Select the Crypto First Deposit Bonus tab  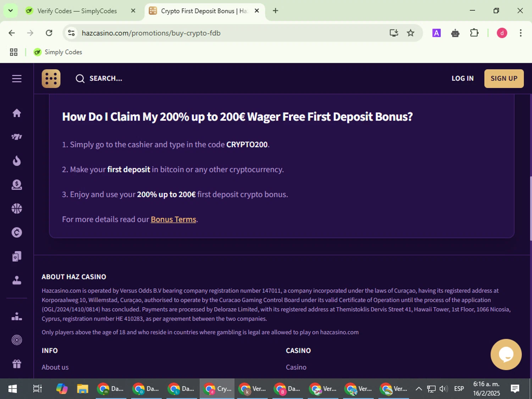(x=204, y=11)
